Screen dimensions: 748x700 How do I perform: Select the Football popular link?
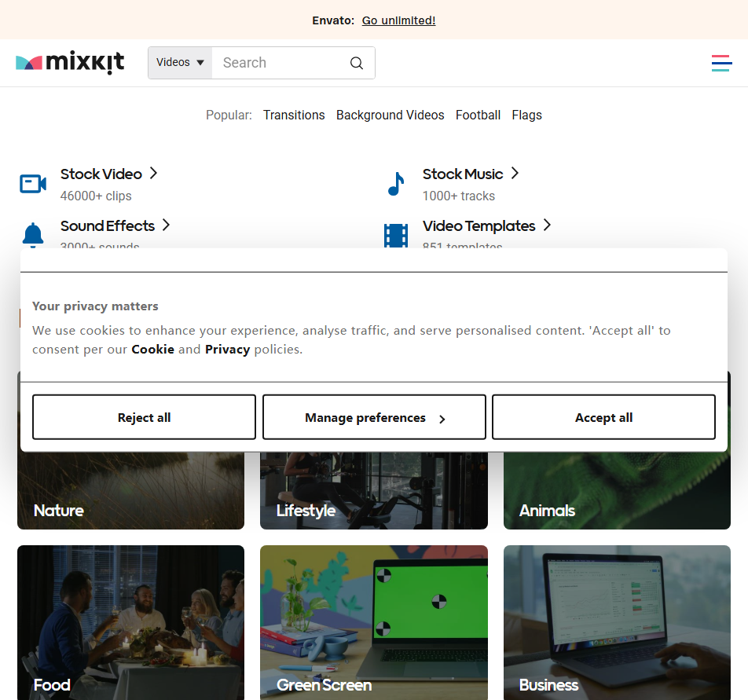(478, 115)
